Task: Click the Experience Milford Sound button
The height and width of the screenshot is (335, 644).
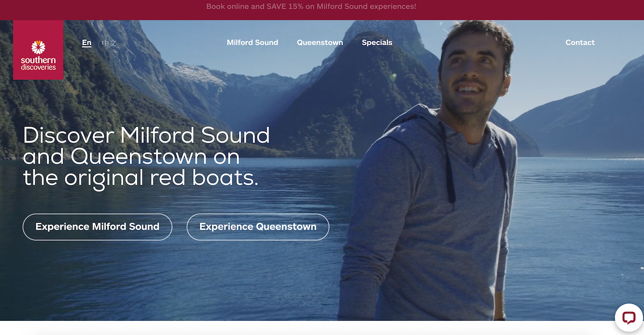Action: click(x=98, y=227)
